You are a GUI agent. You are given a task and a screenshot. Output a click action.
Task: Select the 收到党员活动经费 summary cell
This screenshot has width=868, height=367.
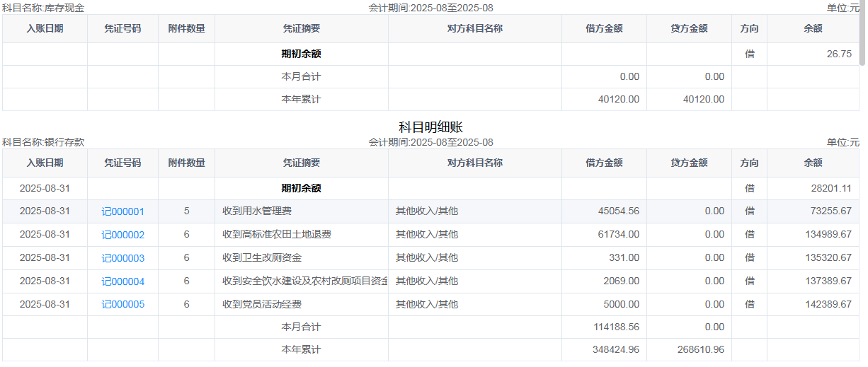pos(262,305)
